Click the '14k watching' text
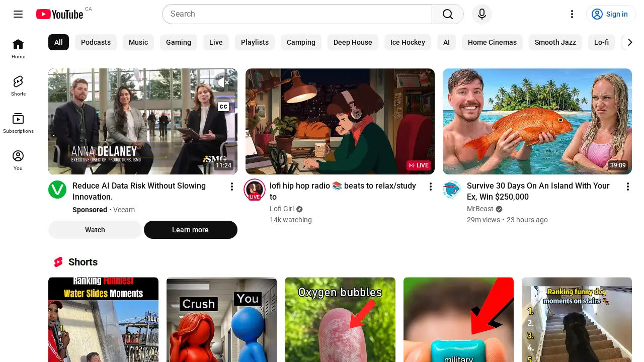Screen dimensions: 644x362 coord(291,220)
